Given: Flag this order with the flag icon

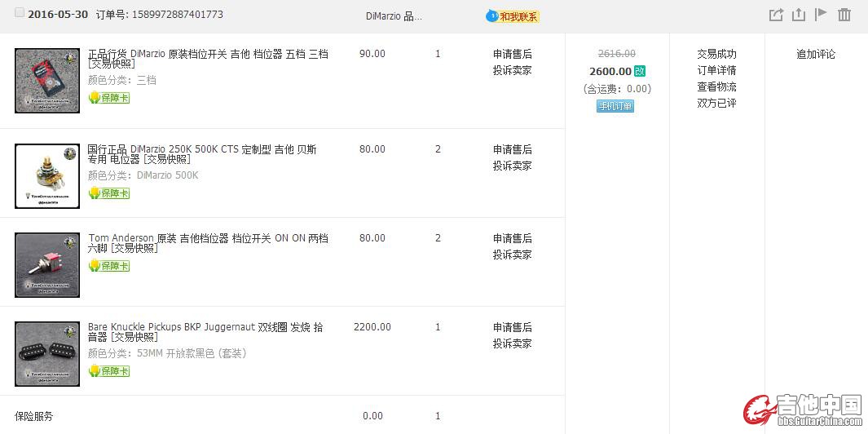Looking at the screenshot, I should pos(822,15).
